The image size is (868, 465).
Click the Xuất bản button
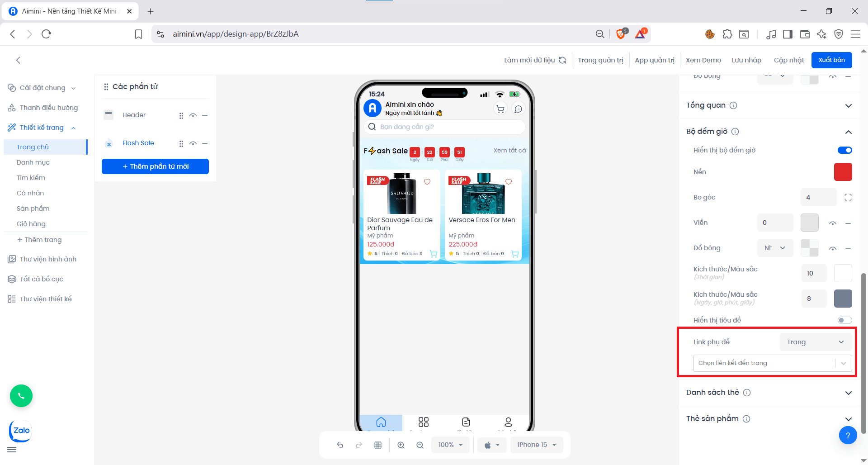tap(831, 60)
